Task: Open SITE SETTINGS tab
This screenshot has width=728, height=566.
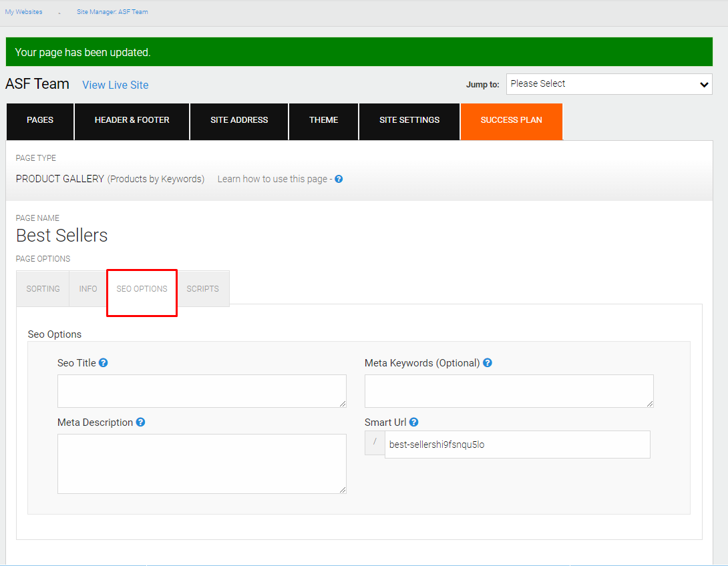Action: [409, 121]
